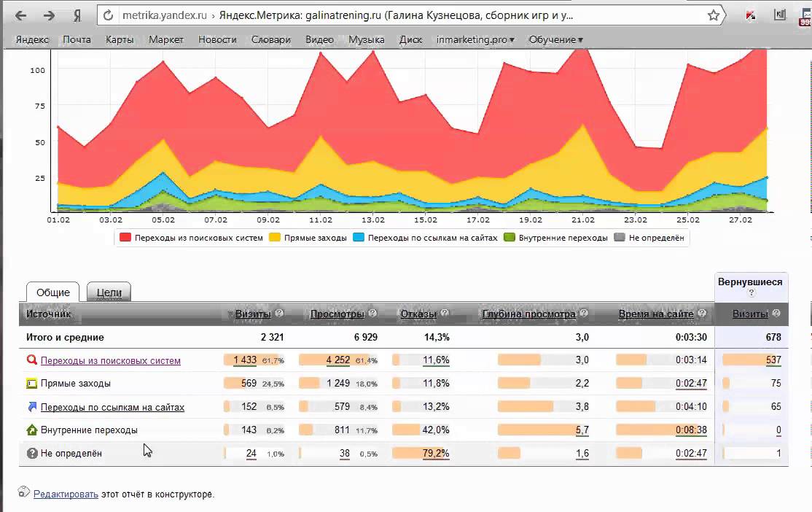Screen dimensions: 812x512
Task: Toggle yellow Прямые заходы legend series
Action: (x=275, y=238)
